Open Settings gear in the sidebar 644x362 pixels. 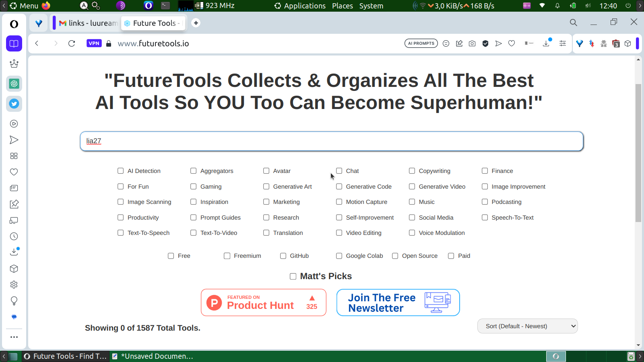tap(14, 285)
